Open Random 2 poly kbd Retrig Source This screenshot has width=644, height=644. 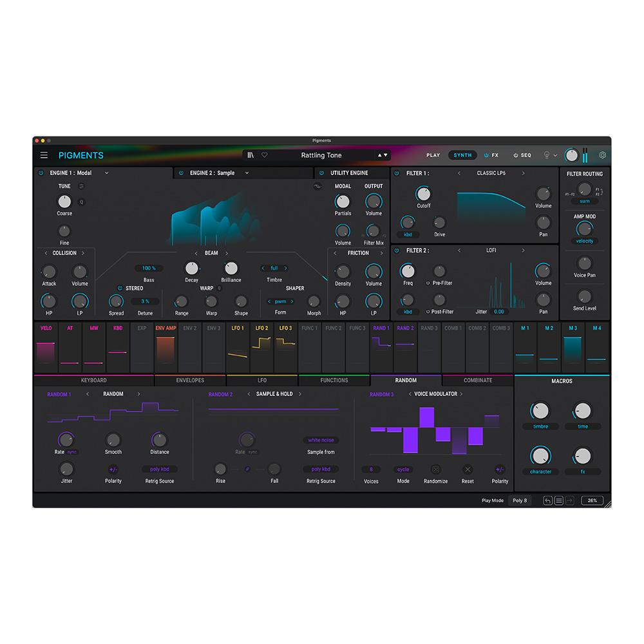point(321,469)
